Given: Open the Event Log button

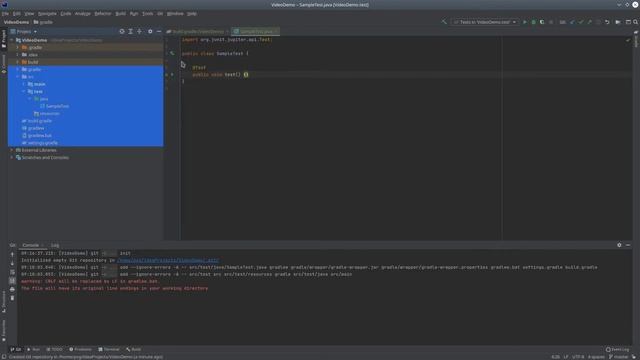Looking at the screenshot, I should (x=618, y=349).
